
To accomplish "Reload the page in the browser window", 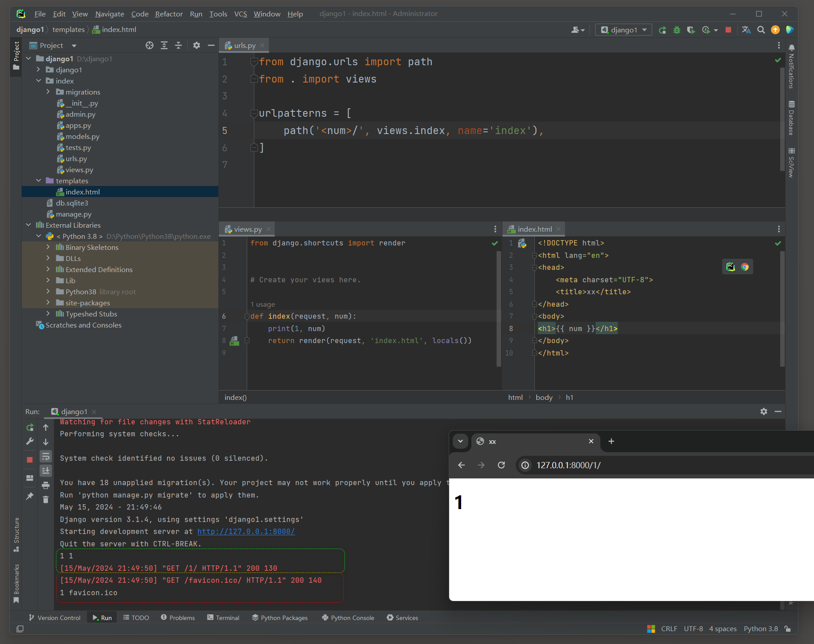I will pyautogui.click(x=501, y=465).
